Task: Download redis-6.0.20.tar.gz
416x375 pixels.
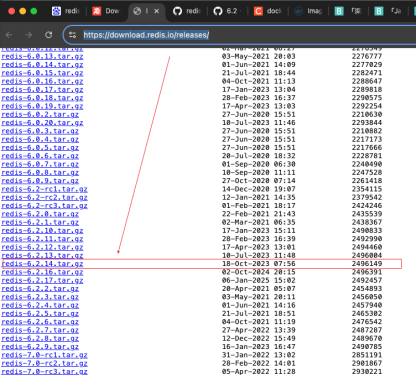Action: 42,123
